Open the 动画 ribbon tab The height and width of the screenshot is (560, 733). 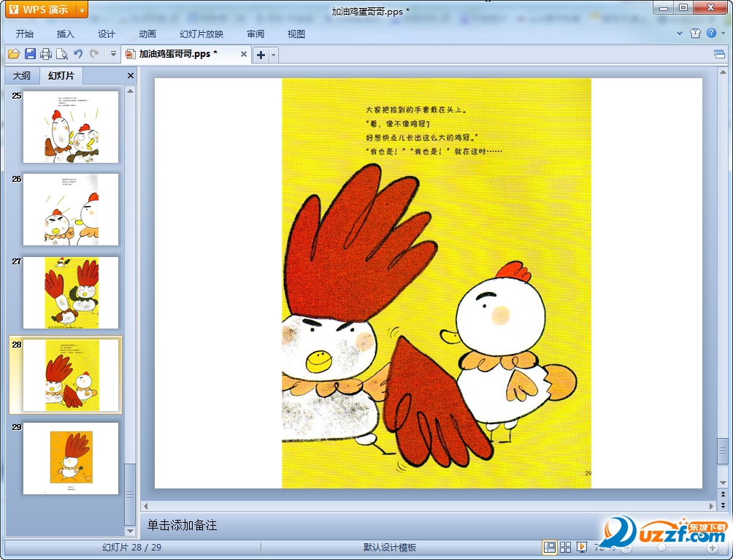click(x=147, y=34)
